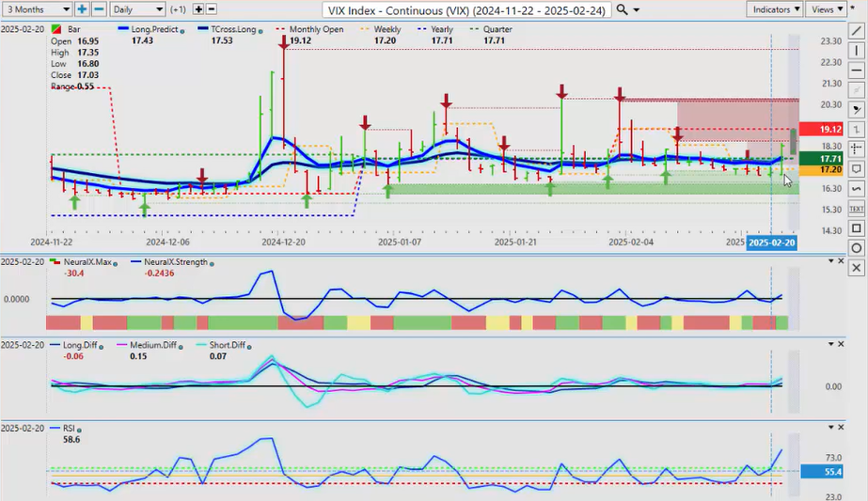Image resolution: width=868 pixels, height=501 pixels.
Task: Select the disabled ray line tool
Action: [x=857, y=90]
